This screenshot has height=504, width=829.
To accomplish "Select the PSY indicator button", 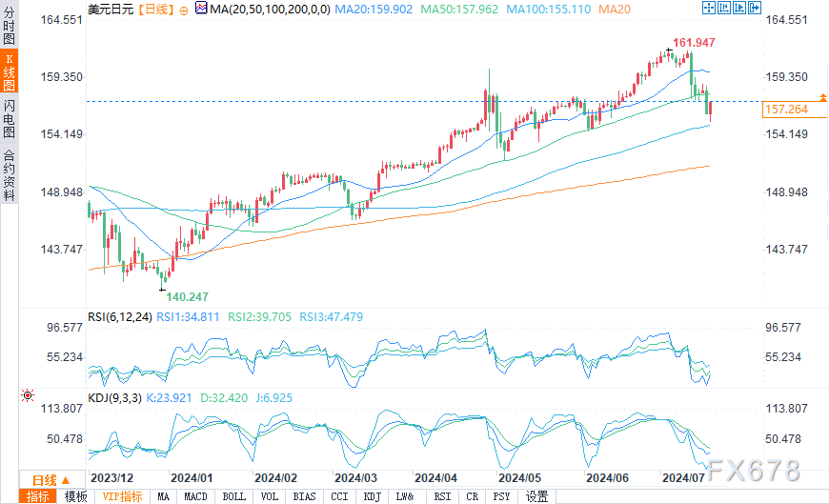I will point(501,496).
